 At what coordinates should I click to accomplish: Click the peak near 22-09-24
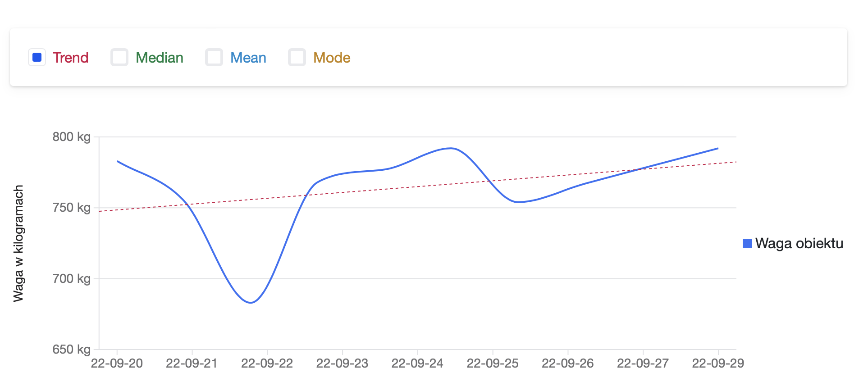coord(451,148)
